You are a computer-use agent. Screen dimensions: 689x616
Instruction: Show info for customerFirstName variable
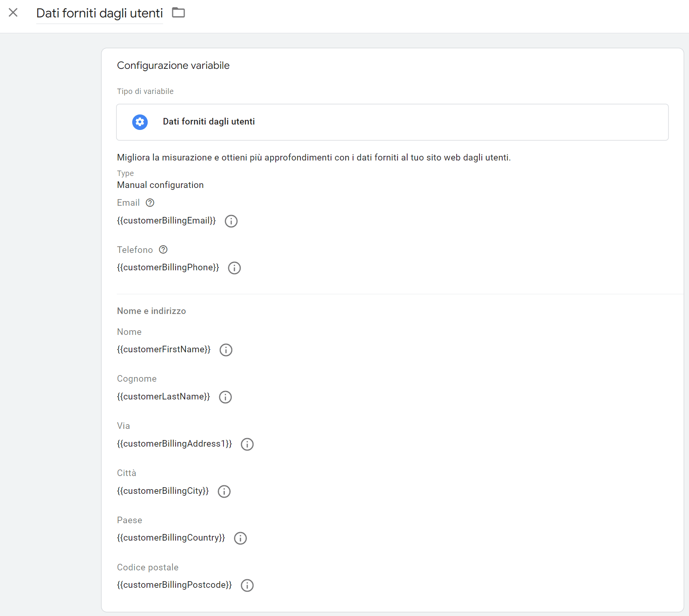226,350
